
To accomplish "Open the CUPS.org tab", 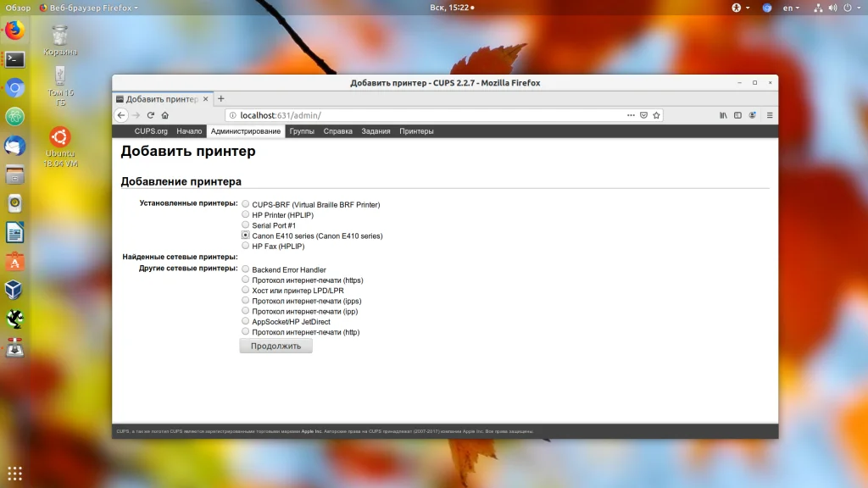I will click(x=151, y=131).
